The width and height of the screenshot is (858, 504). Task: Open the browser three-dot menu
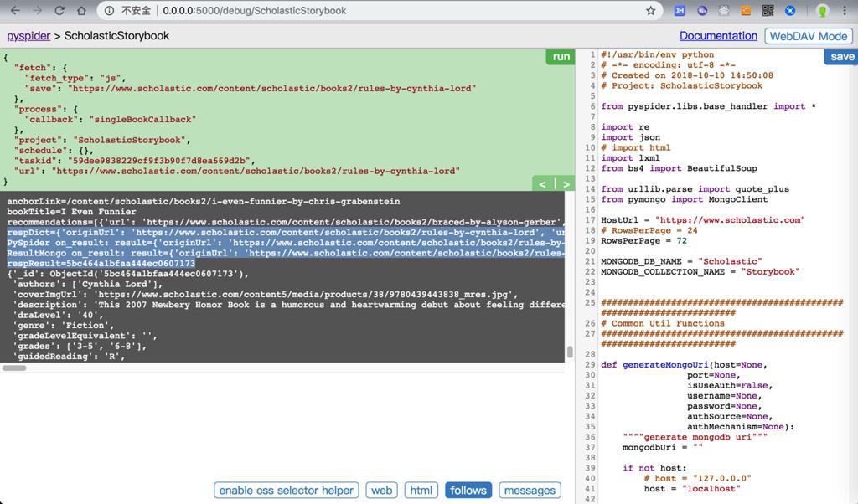(846, 10)
